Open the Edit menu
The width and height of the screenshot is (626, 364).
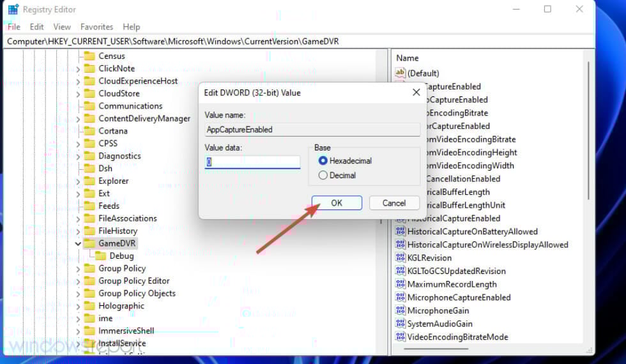(x=37, y=27)
